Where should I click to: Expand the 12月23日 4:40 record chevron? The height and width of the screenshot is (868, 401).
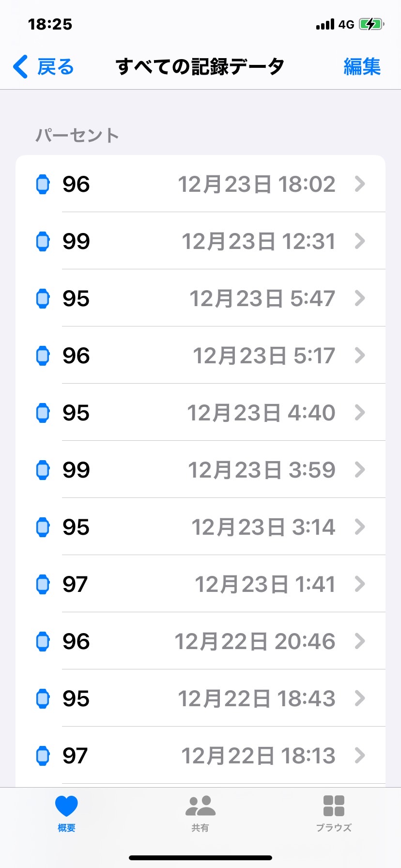(x=360, y=413)
